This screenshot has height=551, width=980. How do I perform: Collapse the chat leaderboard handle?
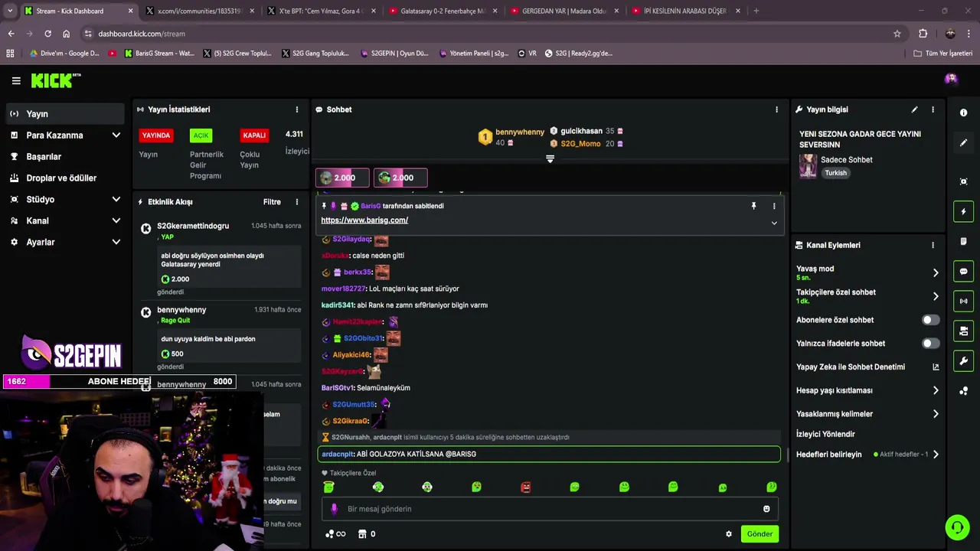(550, 159)
